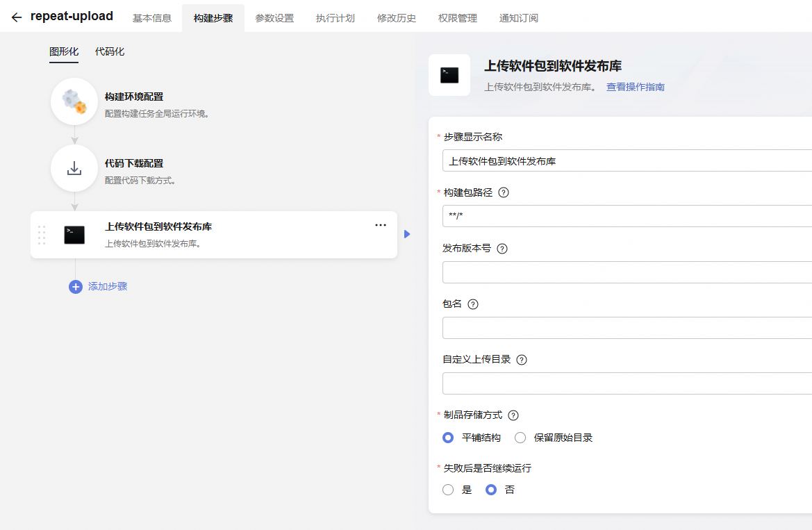Switch to 图形化 view
This screenshot has height=530, width=812.
point(64,52)
